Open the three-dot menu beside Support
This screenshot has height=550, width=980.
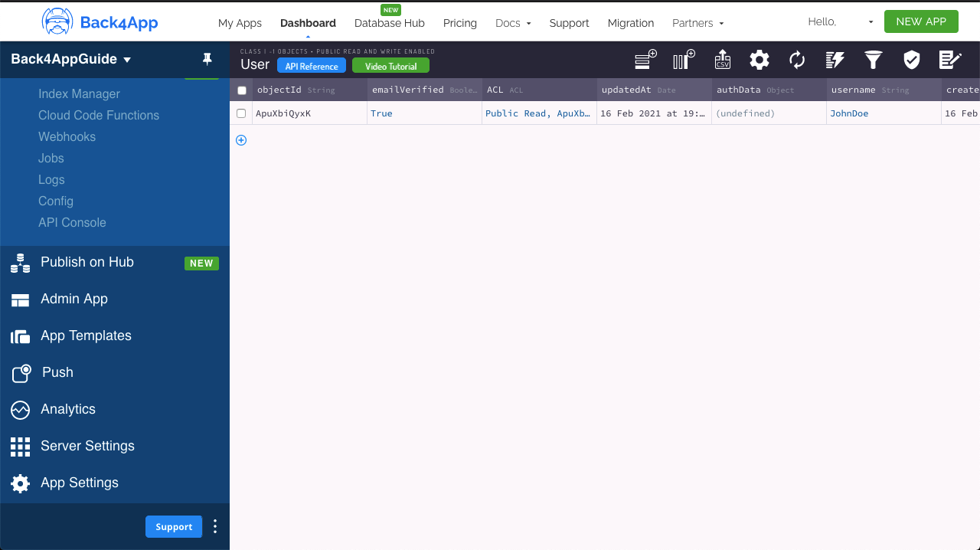click(x=215, y=526)
